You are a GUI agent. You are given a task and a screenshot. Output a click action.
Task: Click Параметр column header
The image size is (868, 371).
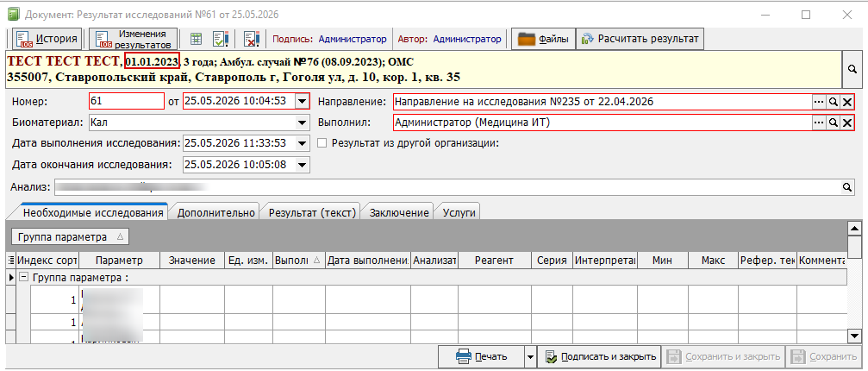[119, 261]
